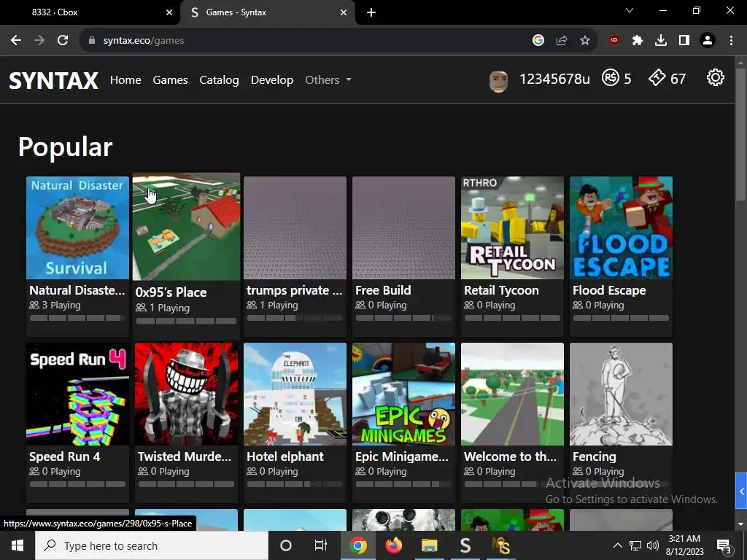Open the new tab plus button
Viewport: 747px width, 560px height.
pos(371,12)
